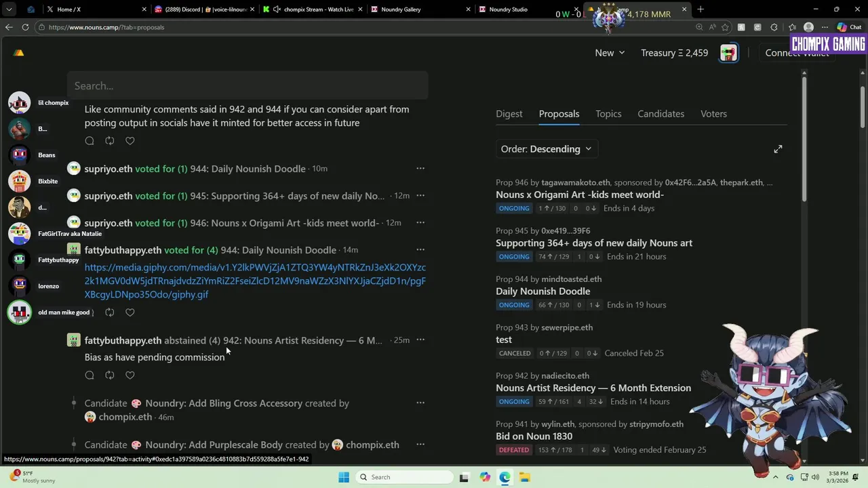The image size is (868, 488).
Task: Select the Proposals tab
Action: tap(559, 114)
